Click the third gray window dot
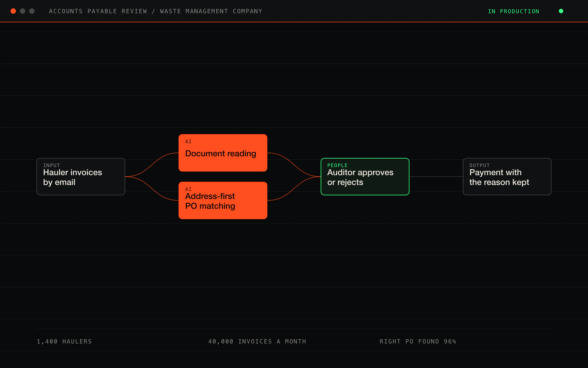588x368 pixels. click(x=32, y=11)
